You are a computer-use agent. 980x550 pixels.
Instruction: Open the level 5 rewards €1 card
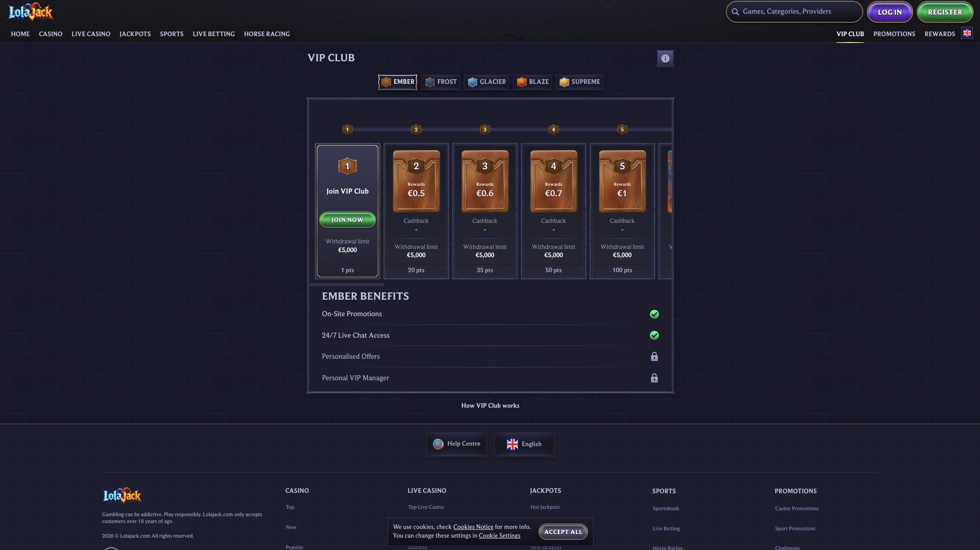point(622,181)
